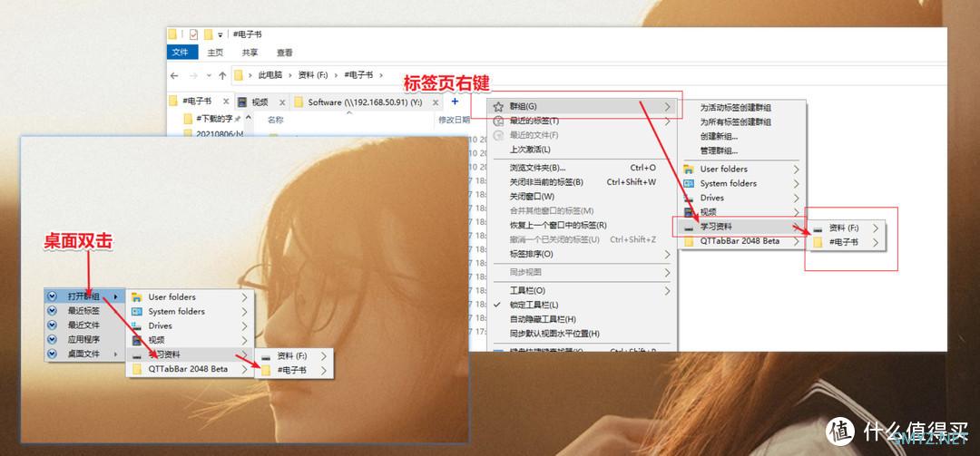Screen dimensions: 980x456
Task: Click the QTTabBar 2048 Beta folder icon in tab context submenu
Action: 689,241
